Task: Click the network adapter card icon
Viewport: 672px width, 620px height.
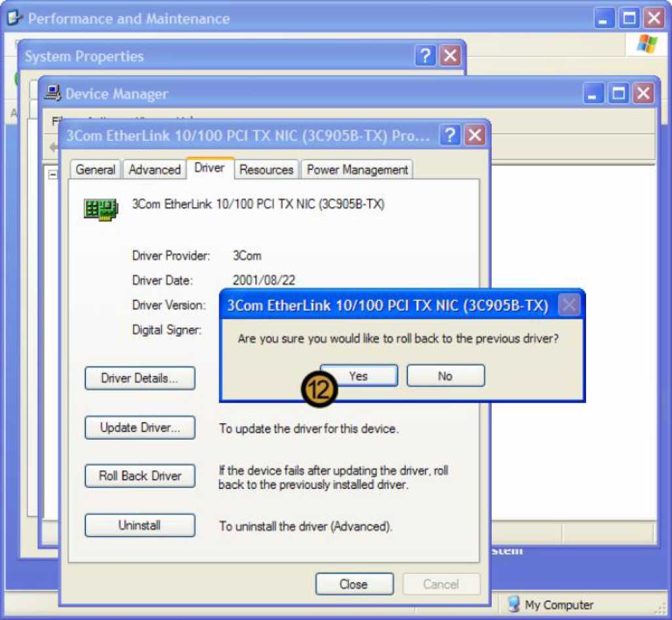Action: pyautogui.click(x=101, y=210)
